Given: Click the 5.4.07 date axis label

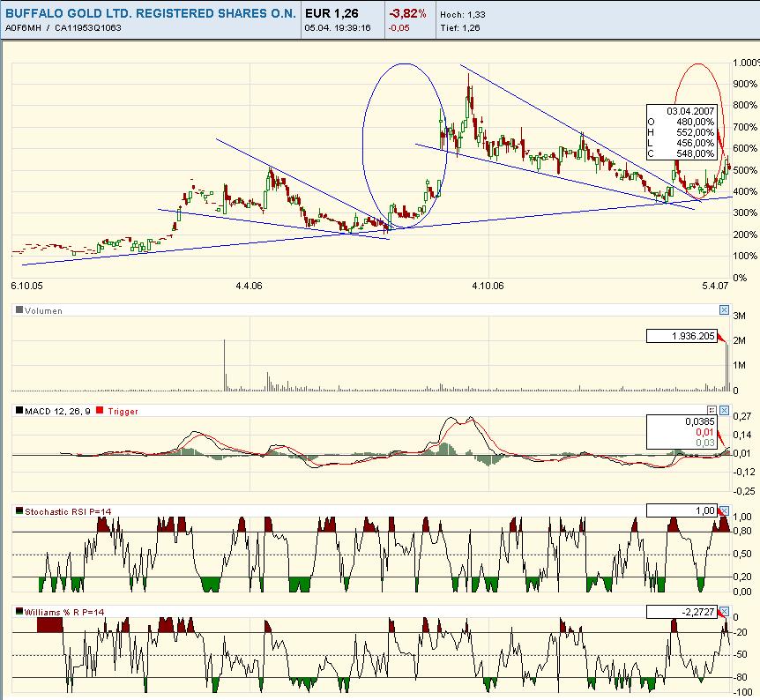Looking at the screenshot, I should coord(715,286).
